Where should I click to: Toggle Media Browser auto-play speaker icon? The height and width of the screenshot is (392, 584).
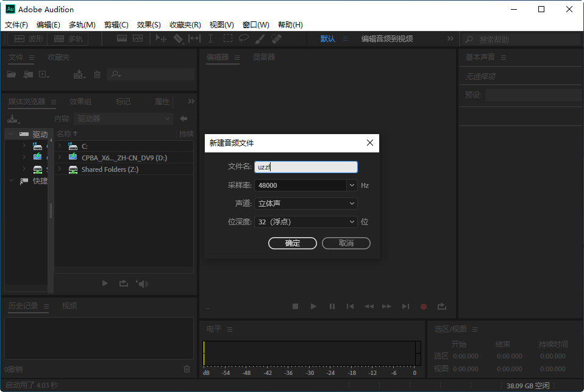(142, 284)
